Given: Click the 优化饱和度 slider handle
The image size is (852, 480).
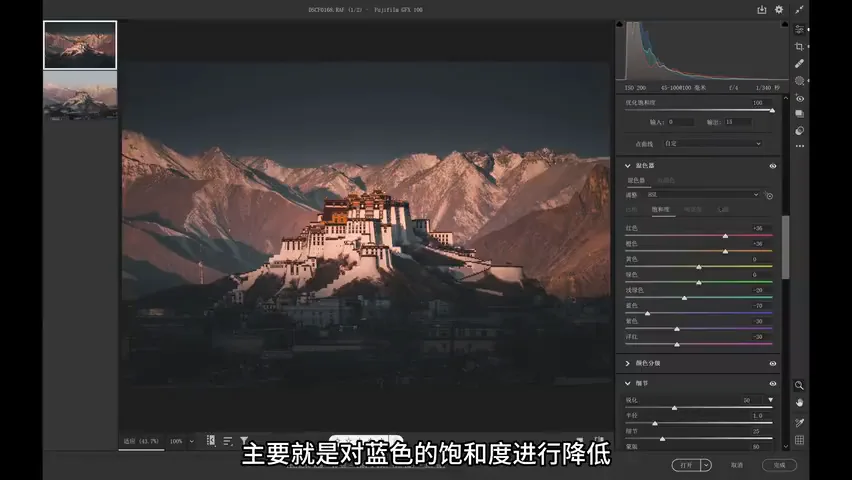Looking at the screenshot, I should 772,110.
